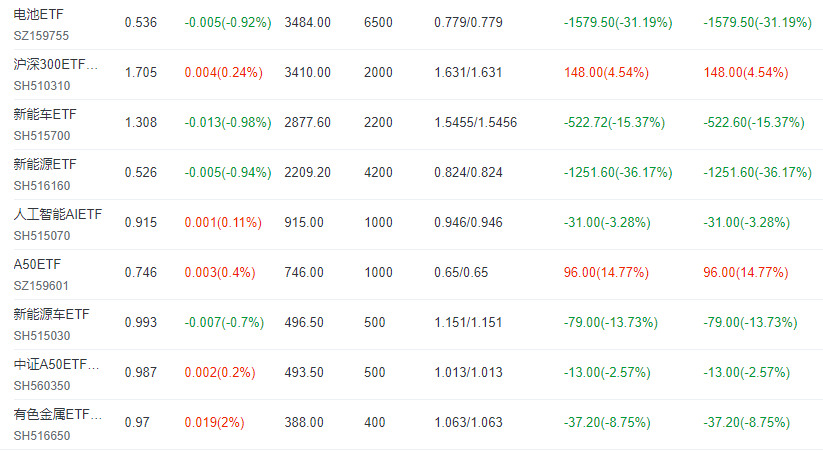Click the 0.946/0.946 cost price
Viewport: 823px width, 452px height.
pos(468,222)
